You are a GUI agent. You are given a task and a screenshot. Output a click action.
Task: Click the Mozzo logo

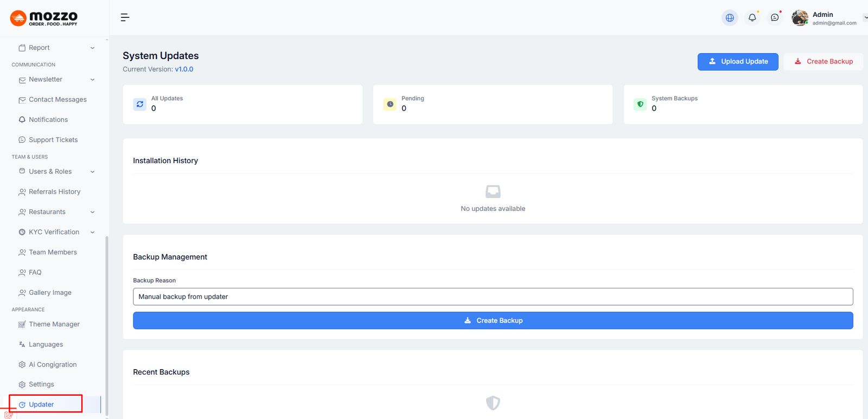point(44,18)
